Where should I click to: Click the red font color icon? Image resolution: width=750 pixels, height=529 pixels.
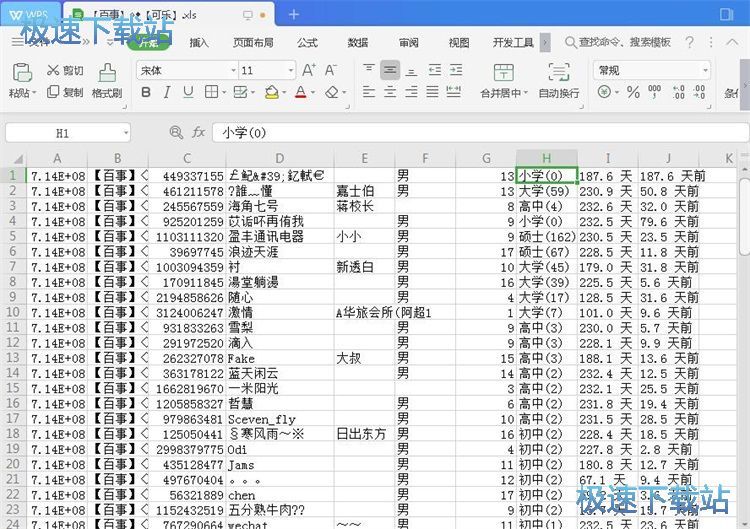pos(300,92)
